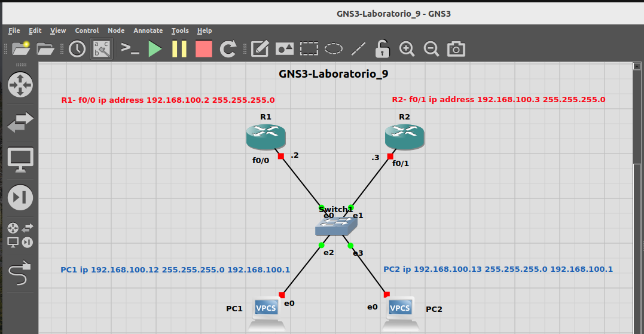Select the PC2 VPCS node
The width and height of the screenshot is (644, 334).
(401, 313)
